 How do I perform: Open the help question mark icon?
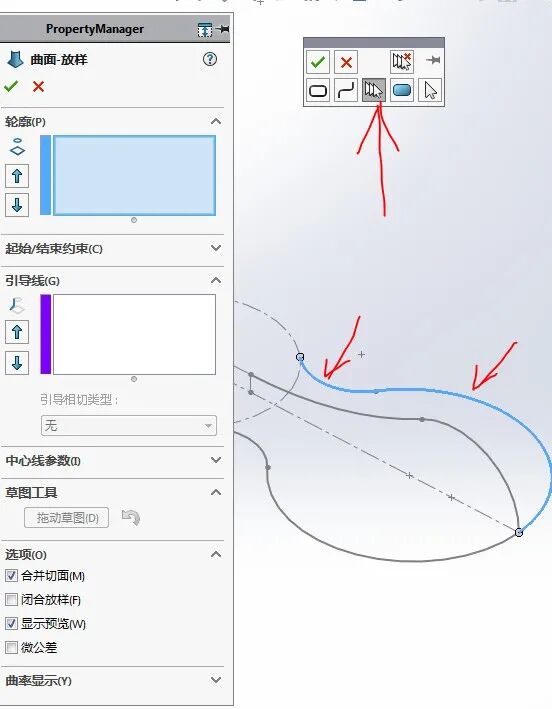click(210, 59)
